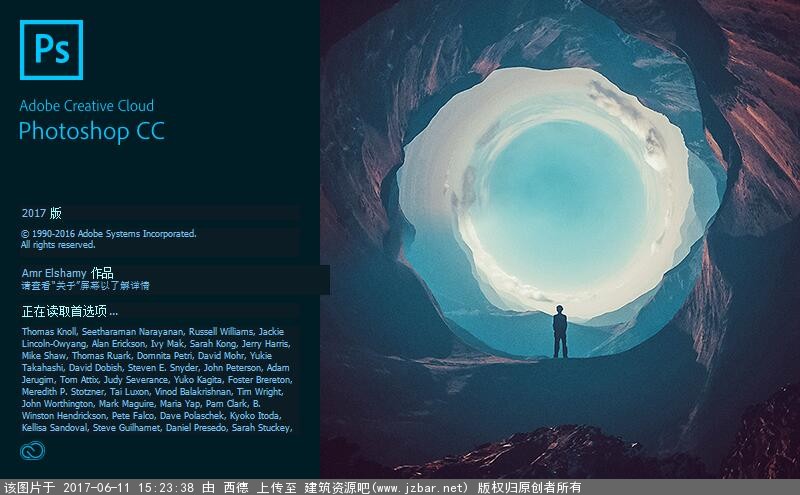
Task: Click the "© 1990-2016 Adobe Systems Incorporated." line
Action: (x=109, y=234)
